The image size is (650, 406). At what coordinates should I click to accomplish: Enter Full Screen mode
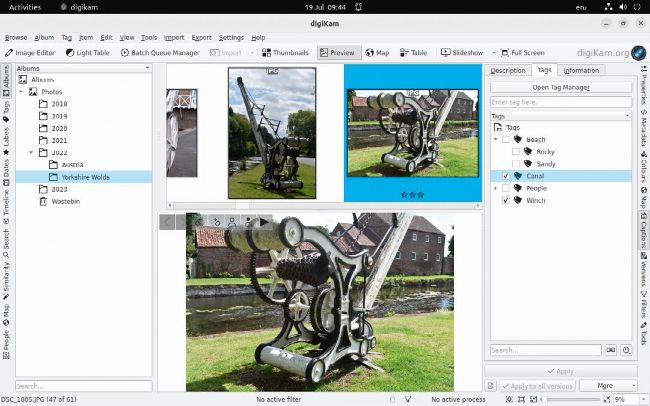click(521, 53)
